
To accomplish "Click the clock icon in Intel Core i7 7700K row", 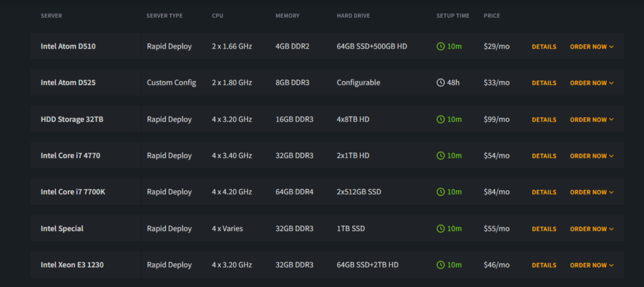I will (440, 192).
